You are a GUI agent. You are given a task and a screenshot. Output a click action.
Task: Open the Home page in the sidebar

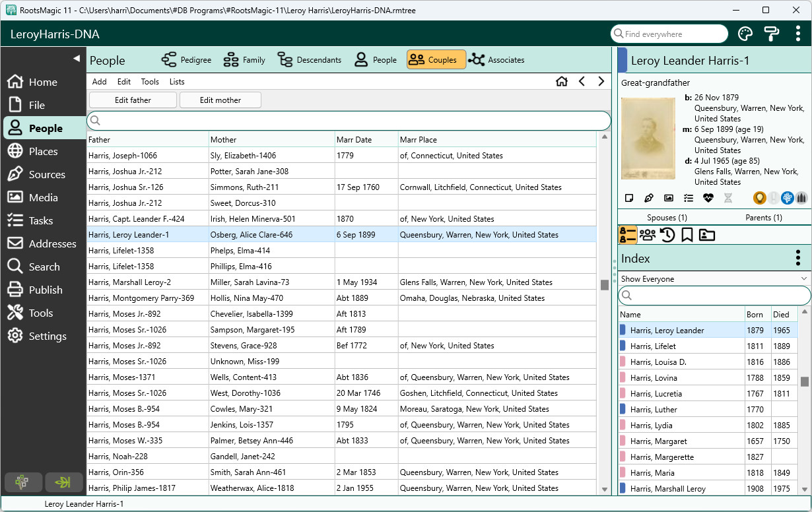coord(43,82)
